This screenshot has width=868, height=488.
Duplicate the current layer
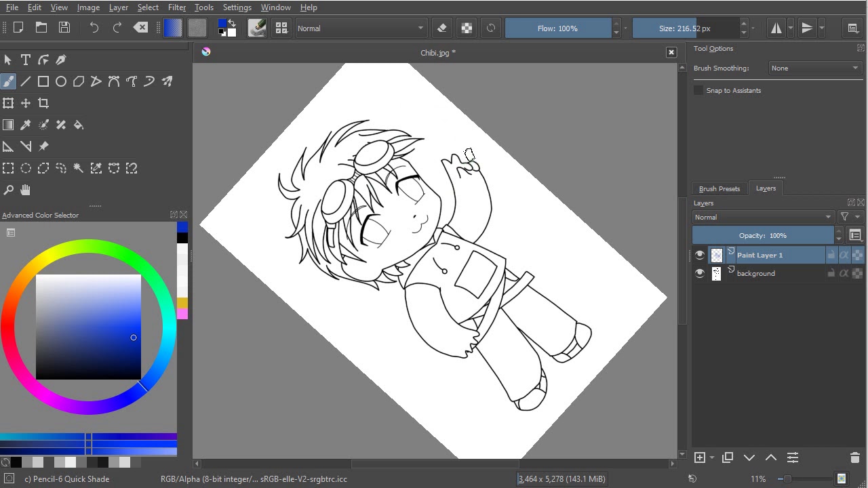(x=728, y=457)
